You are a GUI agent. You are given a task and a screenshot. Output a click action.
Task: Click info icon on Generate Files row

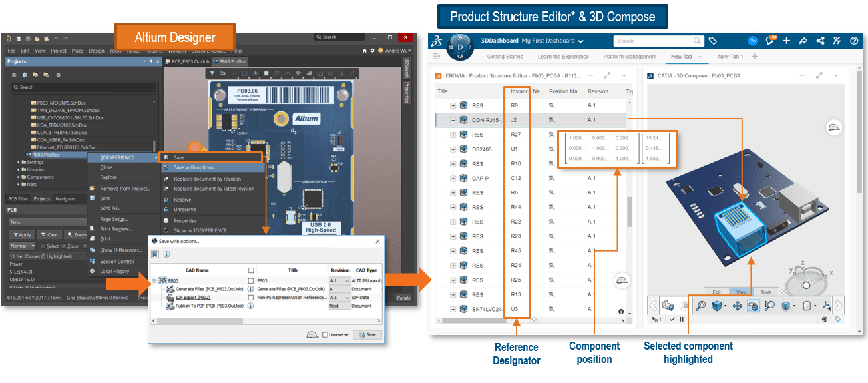[x=251, y=289]
